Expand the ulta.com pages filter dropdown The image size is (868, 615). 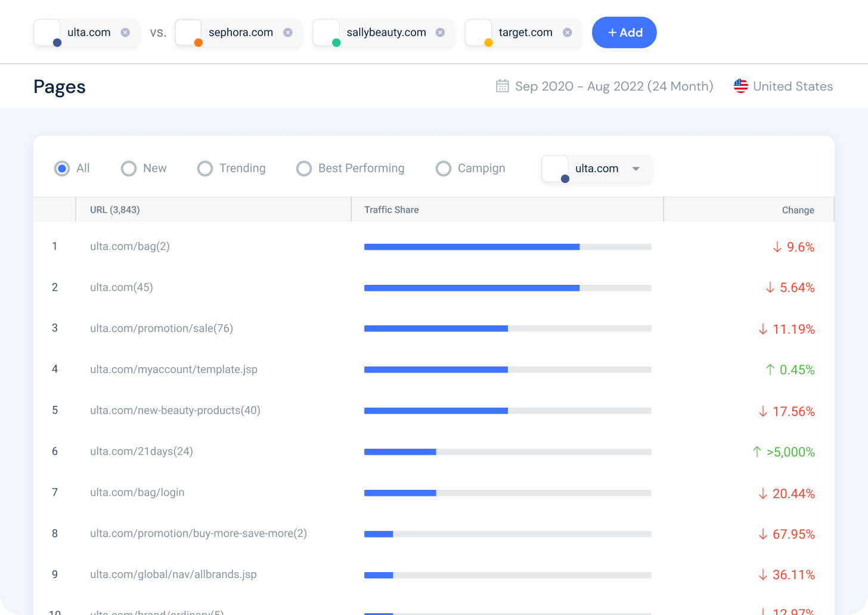635,169
